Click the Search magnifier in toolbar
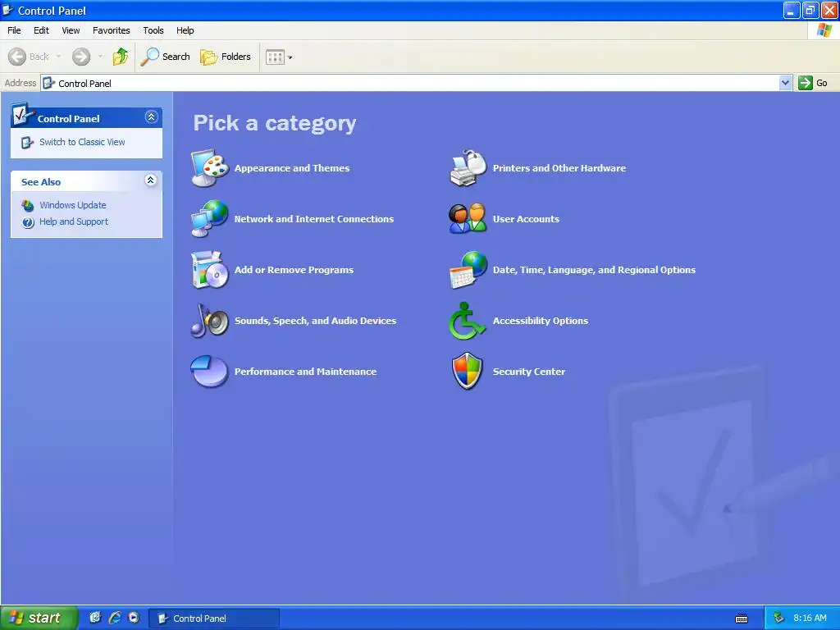Image resolution: width=840 pixels, height=630 pixels. (149, 57)
